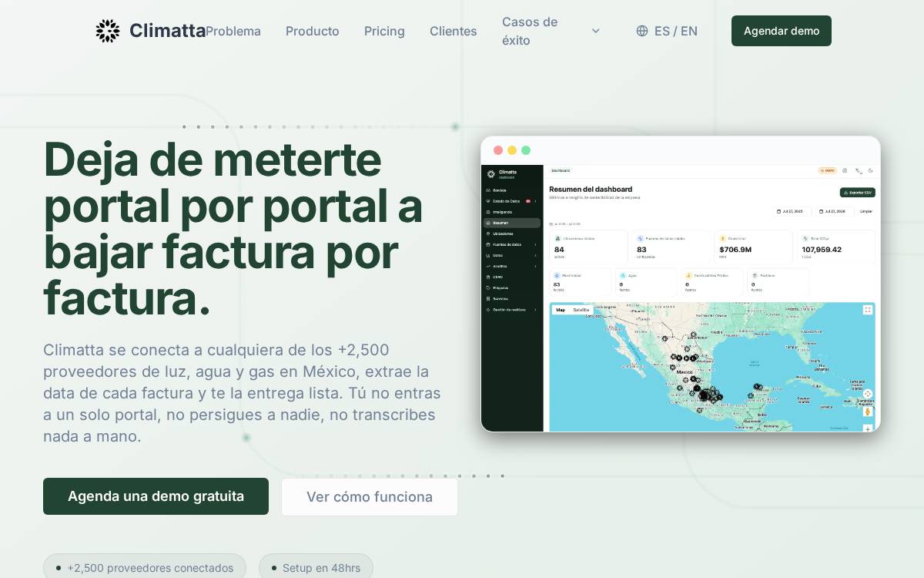Open the Problema nav item

[x=233, y=31]
